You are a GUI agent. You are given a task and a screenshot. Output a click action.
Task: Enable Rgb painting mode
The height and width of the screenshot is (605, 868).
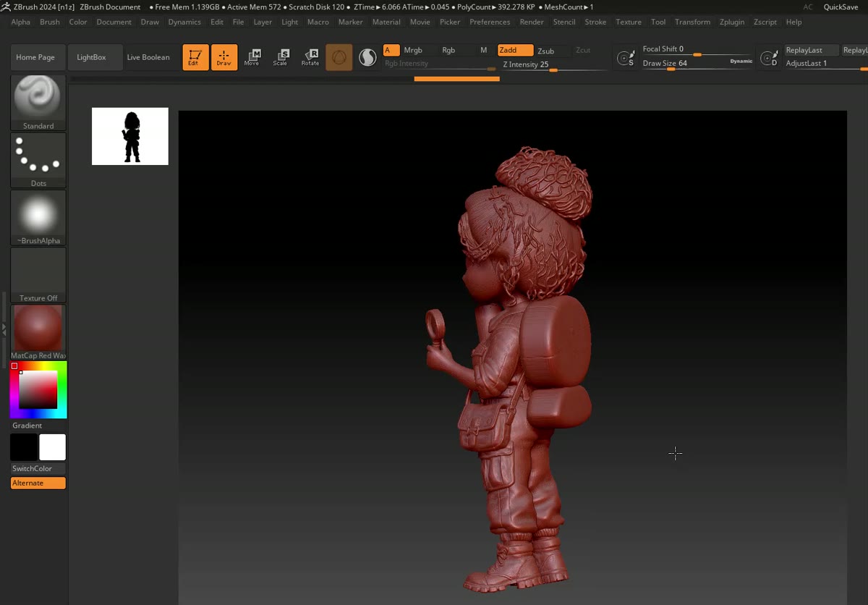point(448,50)
